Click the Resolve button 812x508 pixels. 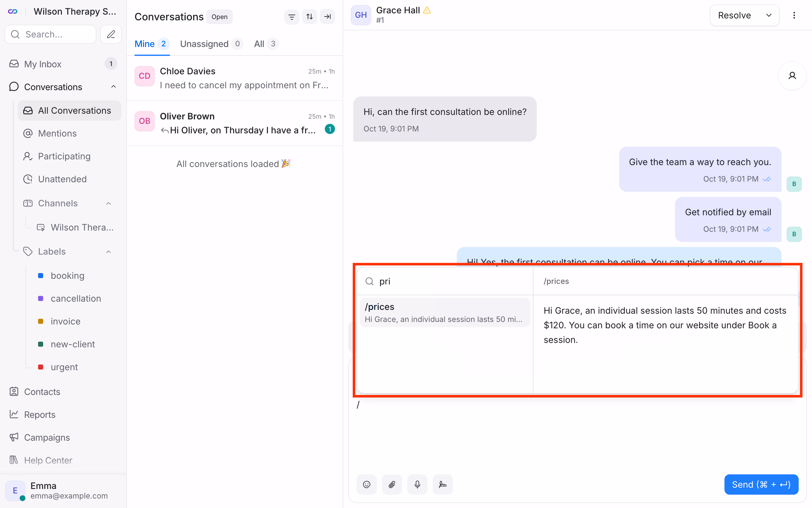735,16
